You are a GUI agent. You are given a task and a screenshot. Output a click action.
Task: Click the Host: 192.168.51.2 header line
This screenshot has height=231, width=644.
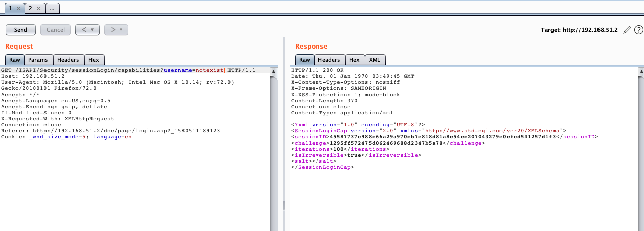[x=33, y=76]
